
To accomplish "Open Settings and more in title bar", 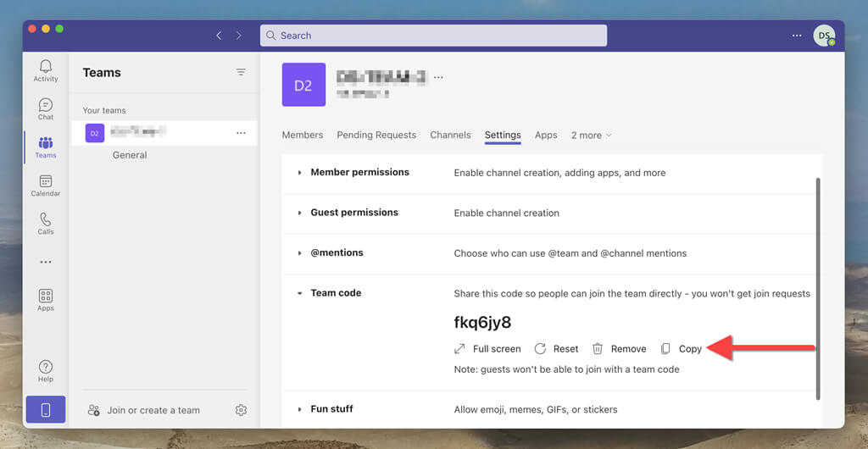I will point(797,36).
